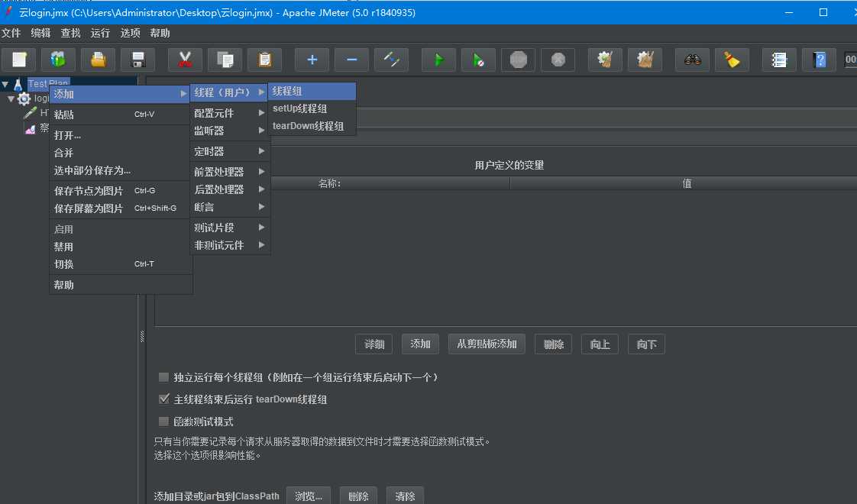Viewport: 857px width, 504px height.
Task: Open the 运行 menu
Action: (100, 34)
